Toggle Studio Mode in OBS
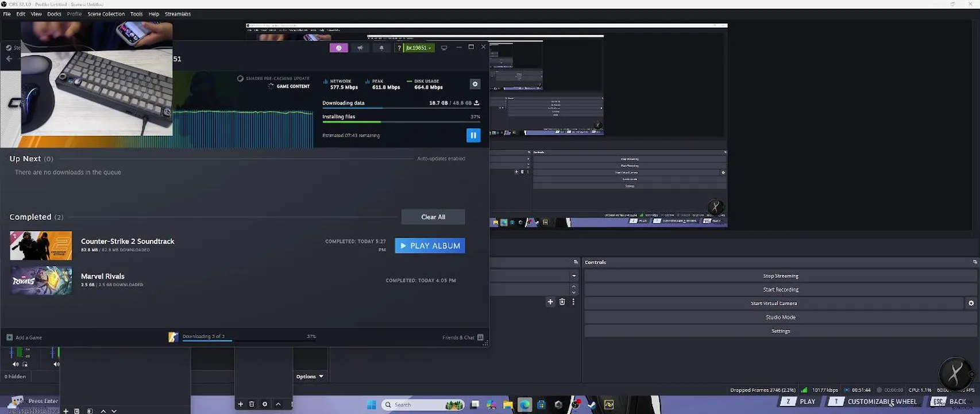This screenshot has height=414, width=980. (x=781, y=317)
